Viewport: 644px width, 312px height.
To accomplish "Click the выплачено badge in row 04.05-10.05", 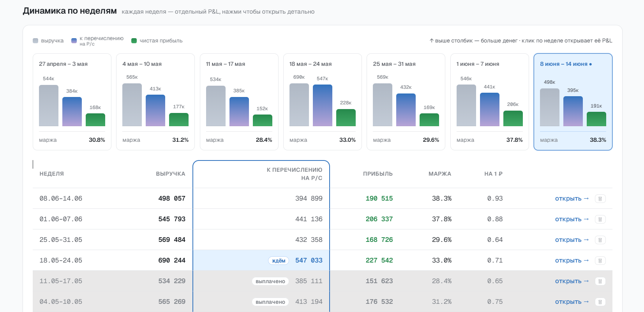I will coord(270,302).
